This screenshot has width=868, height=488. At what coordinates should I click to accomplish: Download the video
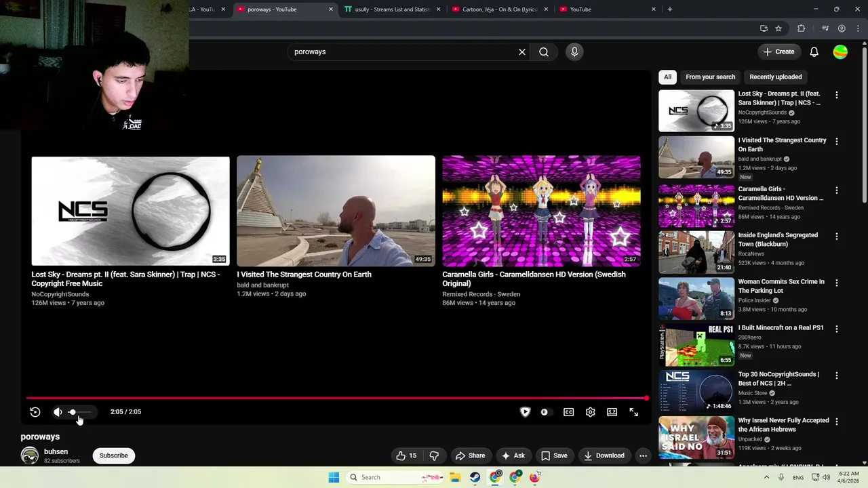(x=604, y=455)
